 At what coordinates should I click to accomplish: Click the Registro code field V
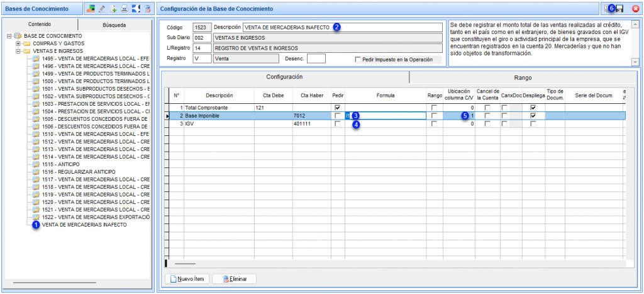202,59
